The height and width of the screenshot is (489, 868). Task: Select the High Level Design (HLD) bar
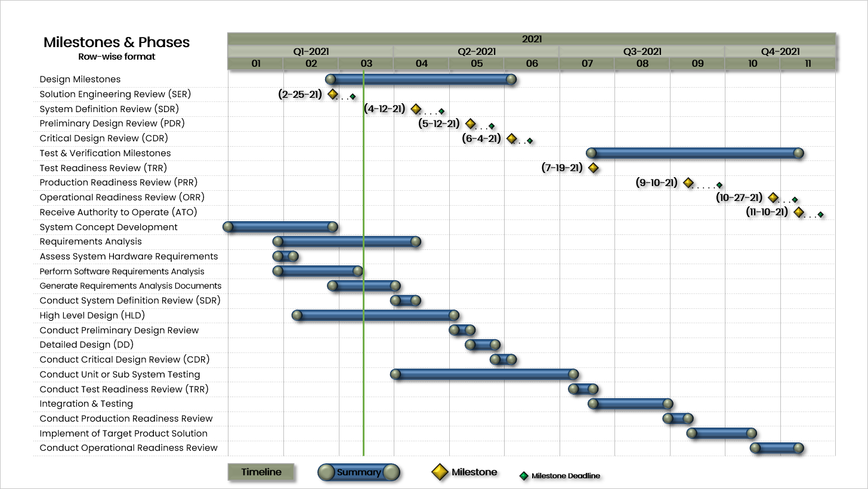(x=376, y=315)
